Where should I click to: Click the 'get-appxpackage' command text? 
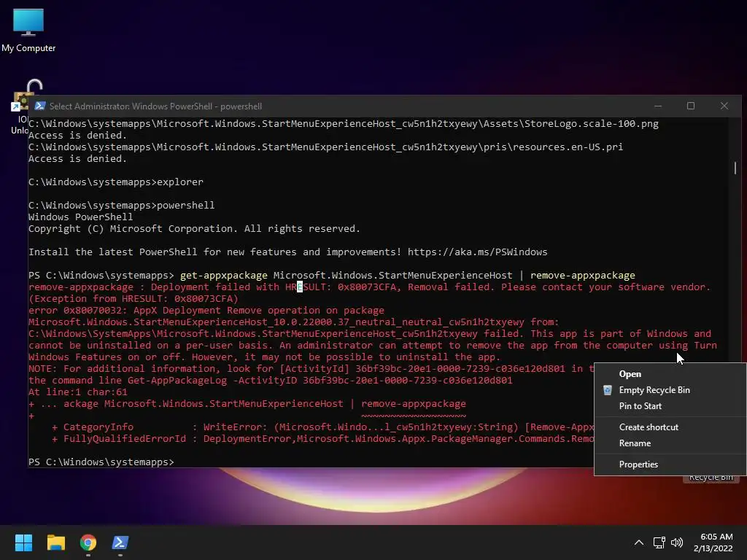point(223,275)
